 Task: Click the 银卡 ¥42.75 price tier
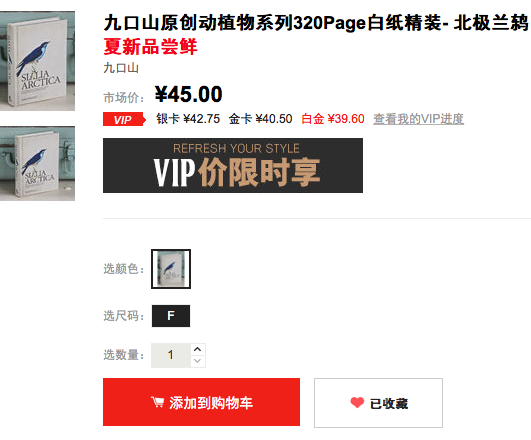(x=188, y=119)
